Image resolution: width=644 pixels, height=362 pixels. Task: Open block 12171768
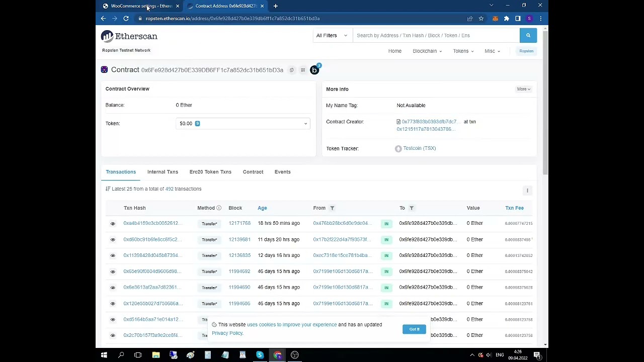[x=239, y=223]
